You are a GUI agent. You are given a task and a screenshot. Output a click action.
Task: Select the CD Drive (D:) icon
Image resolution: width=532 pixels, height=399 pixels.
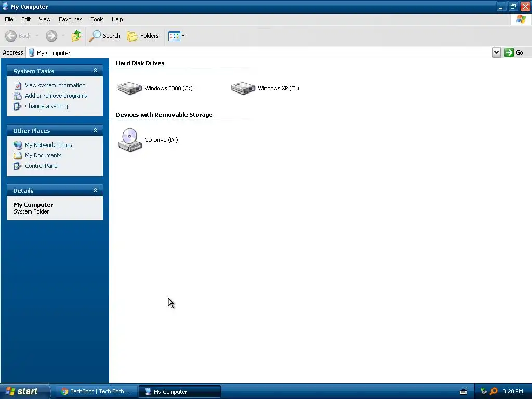pyautogui.click(x=129, y=140)
